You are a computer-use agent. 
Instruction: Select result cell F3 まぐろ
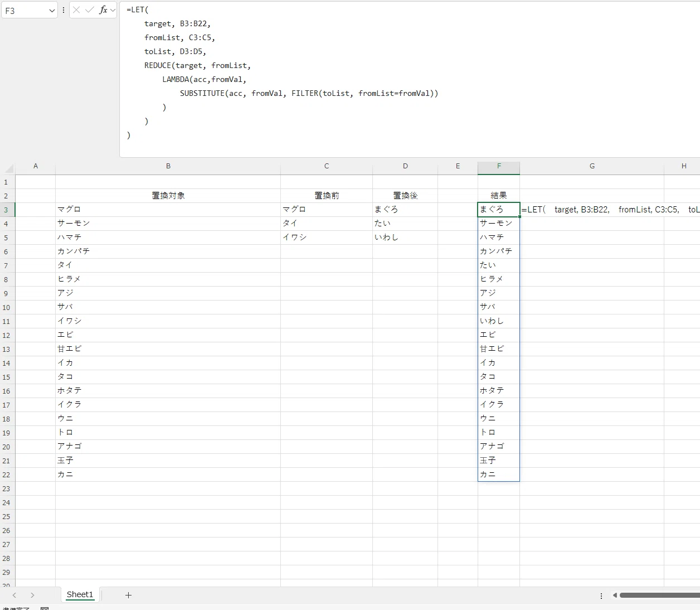click(499, 210)
